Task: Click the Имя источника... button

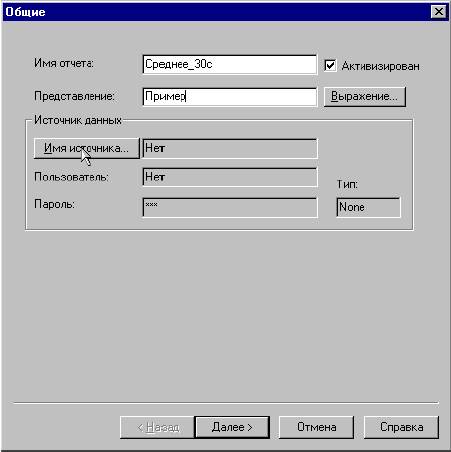Action: point(87,148)
